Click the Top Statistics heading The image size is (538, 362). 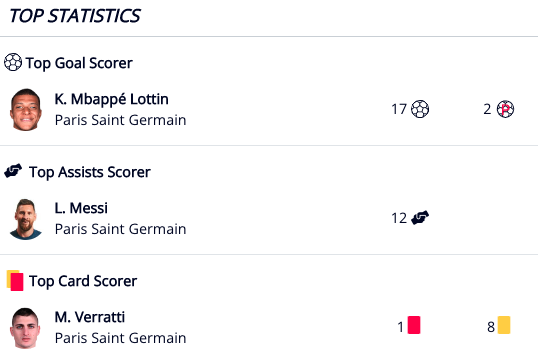click(75, 16)
